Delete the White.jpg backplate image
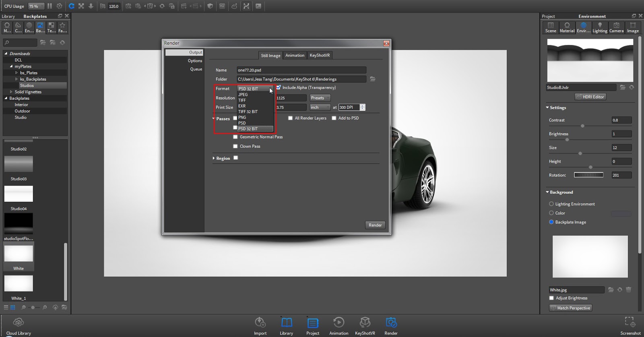644x337 pixels. [x=629, y=289]
